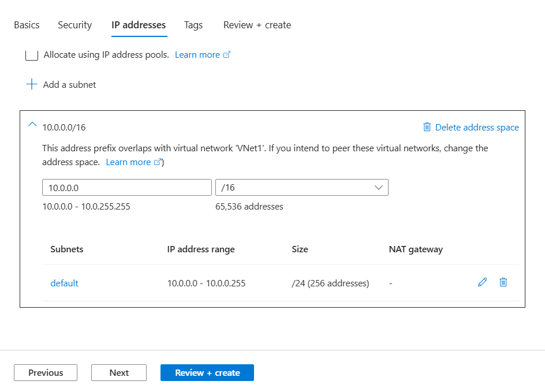Open the /16 prefix size dropdown

coord(302,188)
